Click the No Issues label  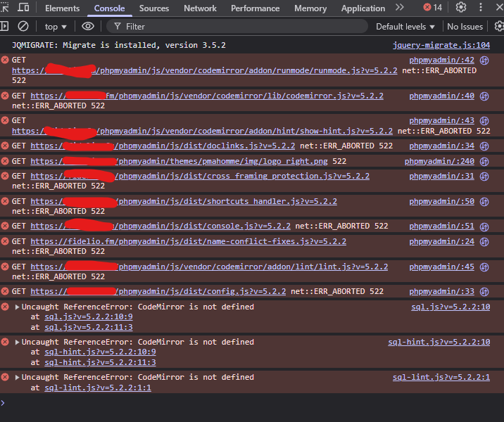click(465, 27)
